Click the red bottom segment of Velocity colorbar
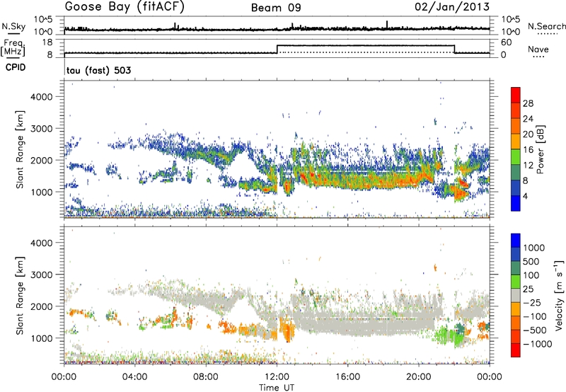Image resolution: width=566 pixels, height=392 pixels. tap(516, 350)
